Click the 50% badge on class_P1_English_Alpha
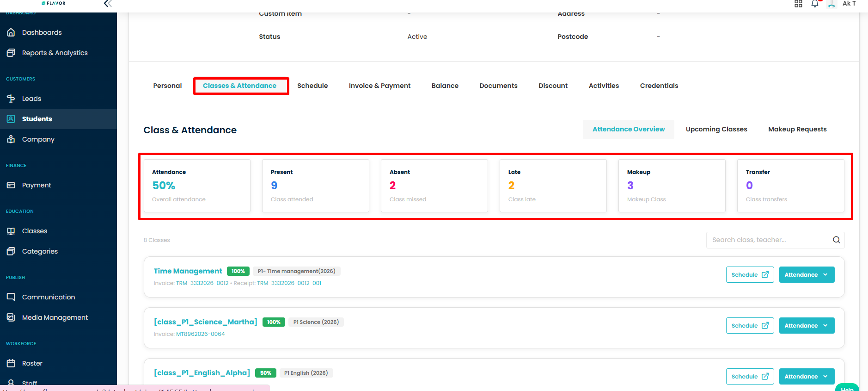This screenshot has width=868, height=391. [266, 373]
